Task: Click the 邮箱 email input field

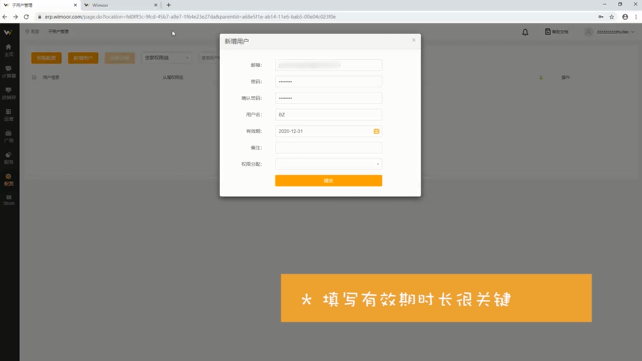Action: [x=328, y=65]
